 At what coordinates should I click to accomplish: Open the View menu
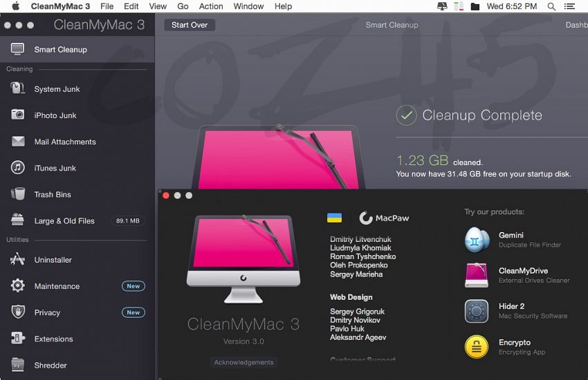click(158, 6)
